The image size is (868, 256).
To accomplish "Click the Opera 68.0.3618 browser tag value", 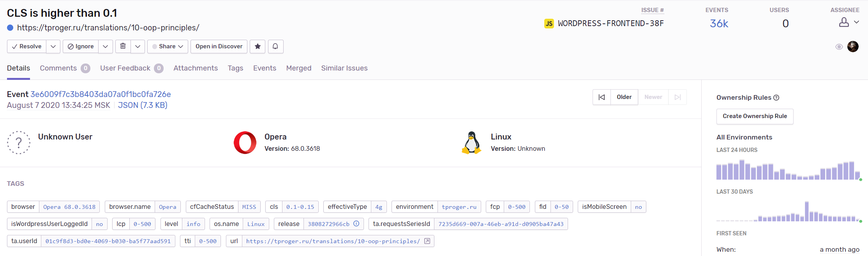I will click(69, 207).
